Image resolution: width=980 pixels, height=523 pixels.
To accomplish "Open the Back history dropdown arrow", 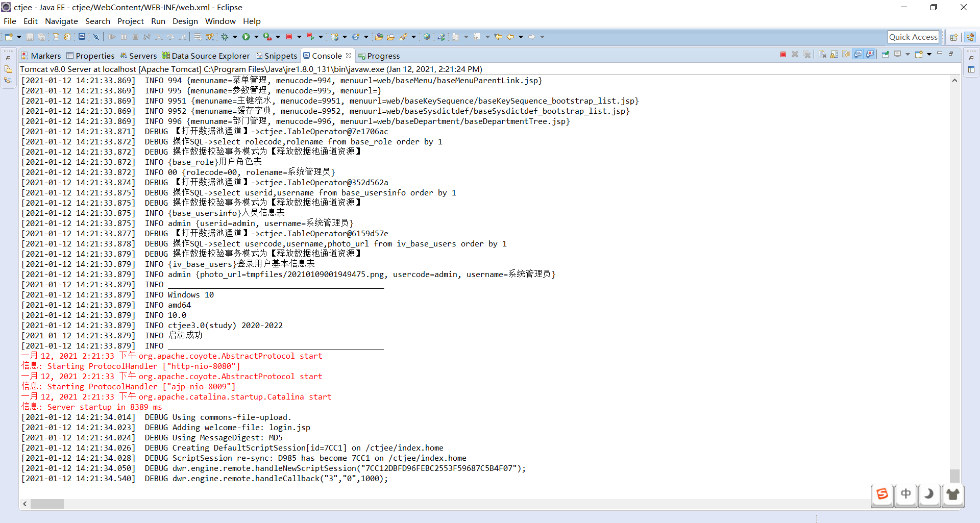I will coord(521,37).
